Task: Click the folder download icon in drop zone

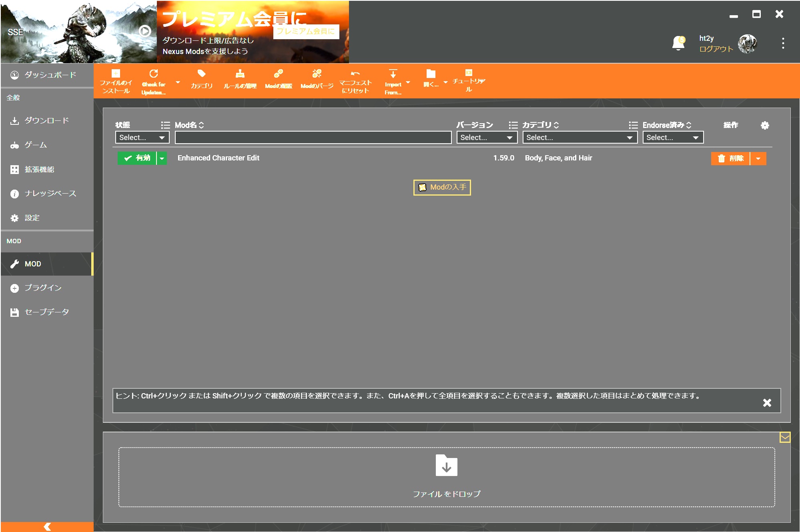Action: click(446, 465)
